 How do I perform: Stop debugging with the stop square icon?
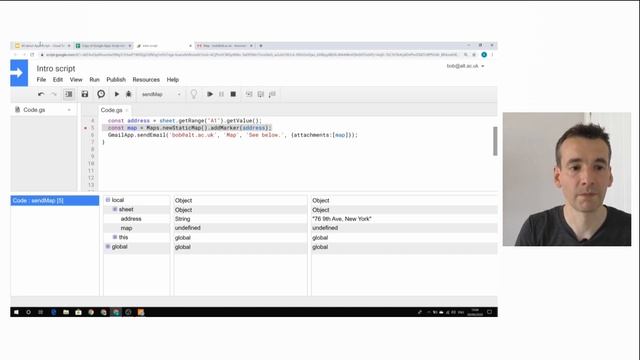pos(233,94)
